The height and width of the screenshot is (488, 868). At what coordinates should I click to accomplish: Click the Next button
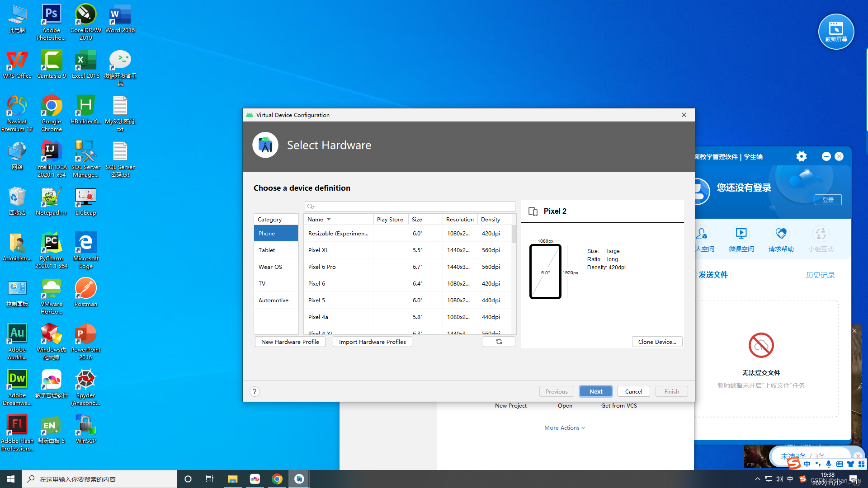click(x=595, y=391)
